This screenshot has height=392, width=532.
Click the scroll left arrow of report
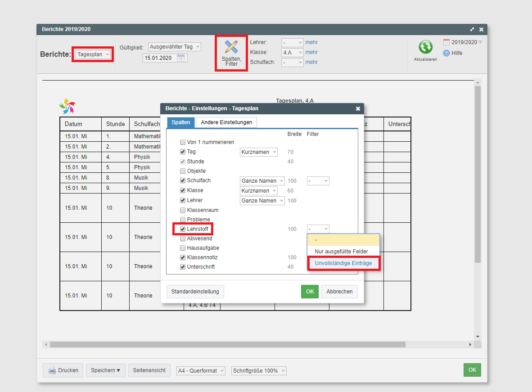point(46,344)
